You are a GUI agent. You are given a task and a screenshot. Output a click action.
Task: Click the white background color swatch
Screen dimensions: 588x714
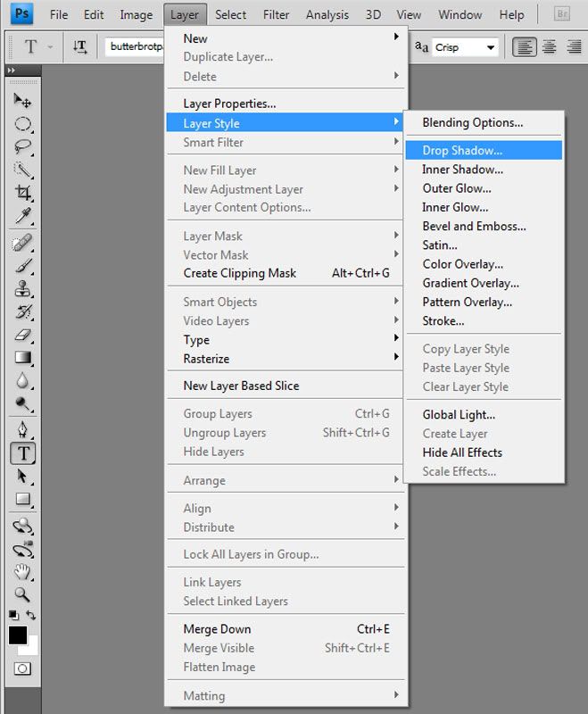pos(32,649)
